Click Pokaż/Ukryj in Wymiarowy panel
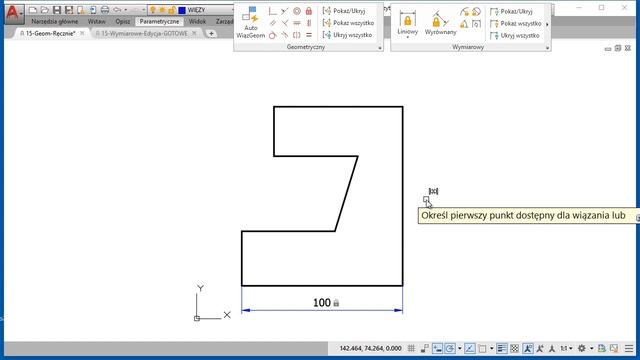The image size is (640, 360). coord(511,11)
